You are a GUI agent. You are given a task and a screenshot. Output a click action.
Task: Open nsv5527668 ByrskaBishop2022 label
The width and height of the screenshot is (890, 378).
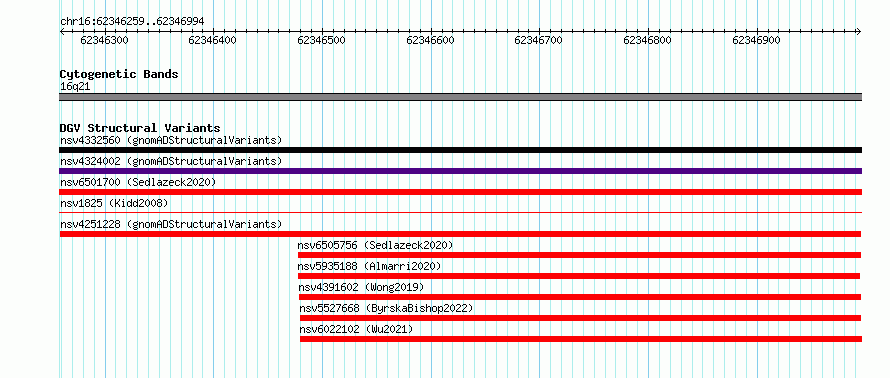tap(386, 308)
